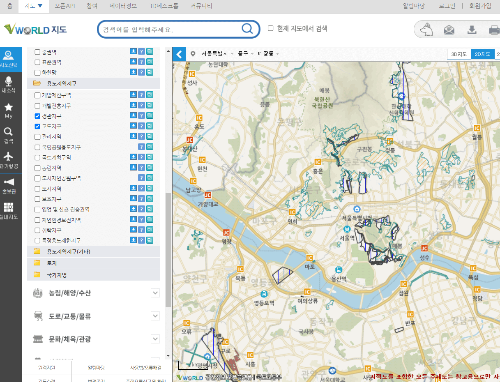The height and width of the screenshot is (382, 500).
Task: Click the 로그인 link
Action: (447, 6)
